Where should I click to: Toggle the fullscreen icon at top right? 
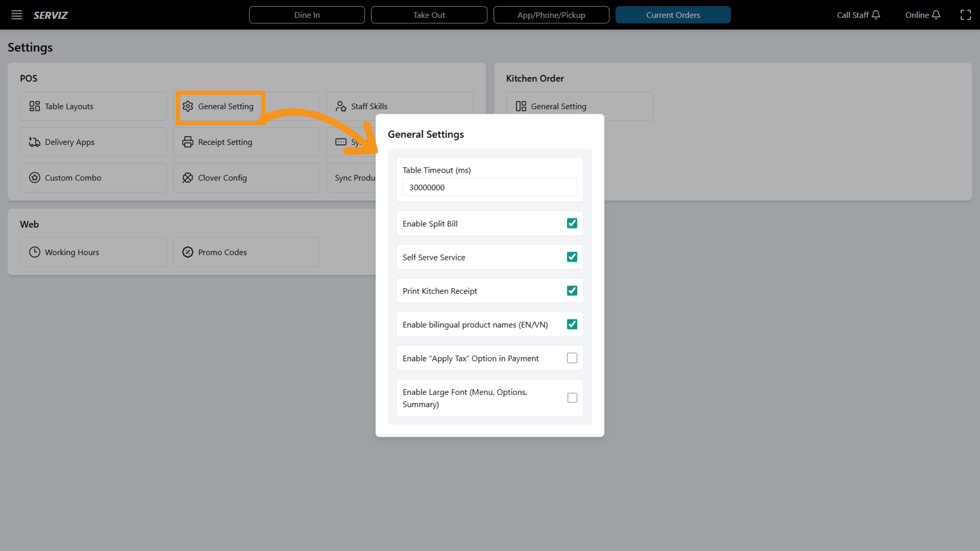click(966, 15)
